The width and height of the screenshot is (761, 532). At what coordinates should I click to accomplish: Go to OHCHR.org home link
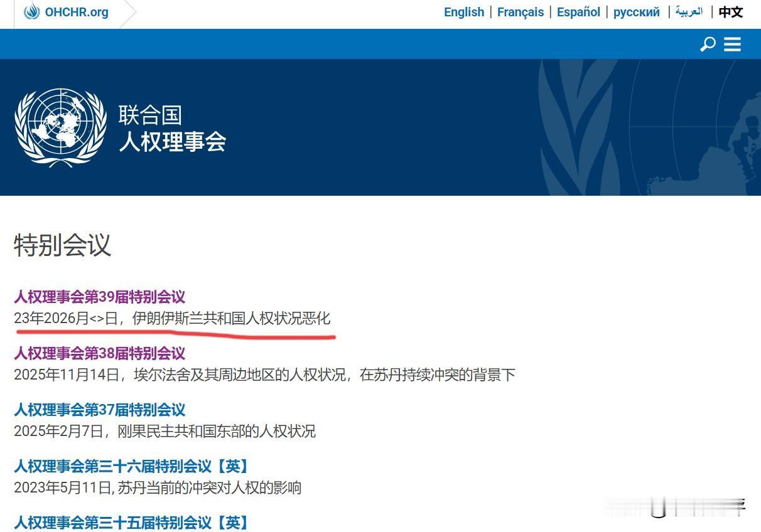pyautogui.click(x=77, y=12)
